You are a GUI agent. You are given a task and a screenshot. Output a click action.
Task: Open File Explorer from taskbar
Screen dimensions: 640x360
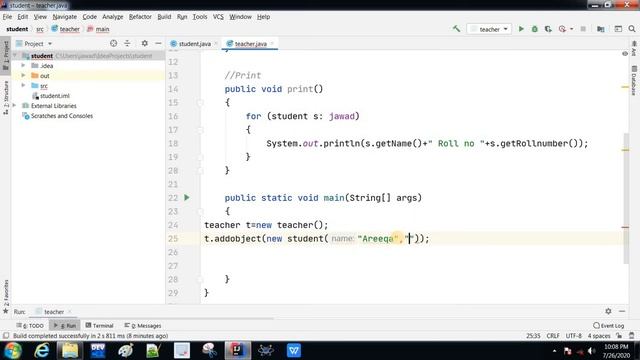coord(70,350)
